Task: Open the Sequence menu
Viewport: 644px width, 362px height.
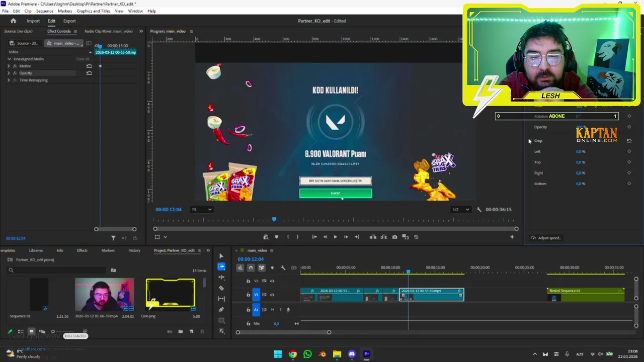Action: [x=45, y=11]
